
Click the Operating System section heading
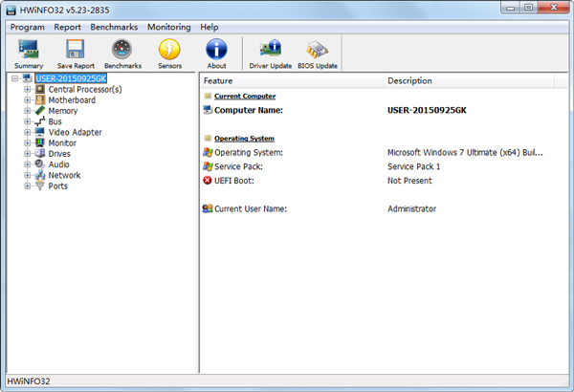coord(244,139)
